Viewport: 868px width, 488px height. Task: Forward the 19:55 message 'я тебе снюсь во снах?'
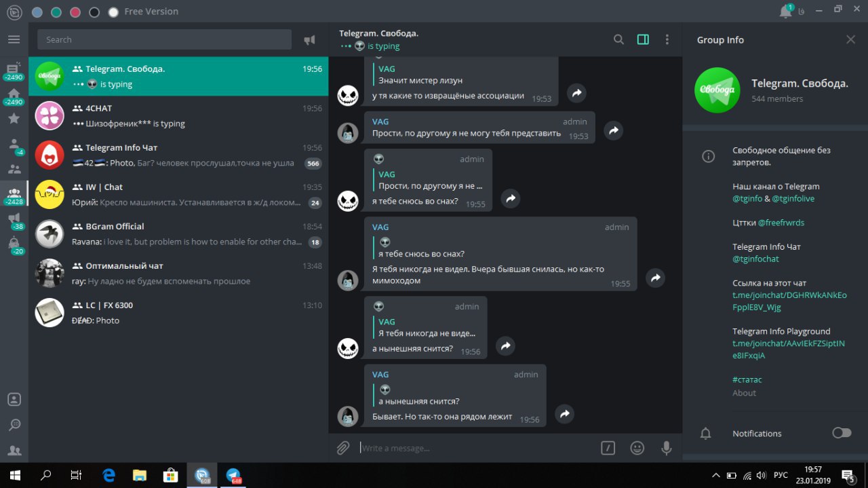coord(511,198)
